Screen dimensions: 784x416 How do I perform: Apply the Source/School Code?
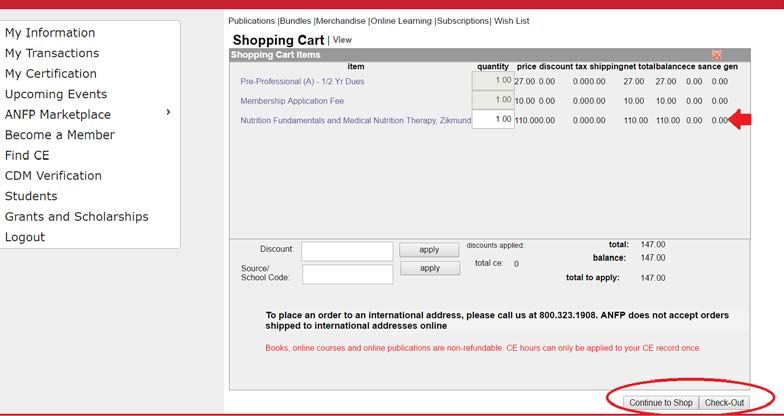coord(430,268)
